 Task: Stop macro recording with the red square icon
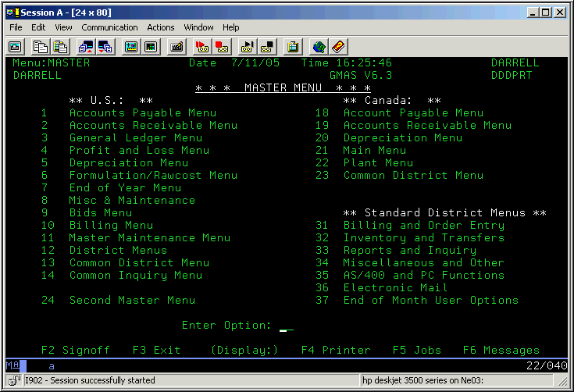tap(221, 46)
